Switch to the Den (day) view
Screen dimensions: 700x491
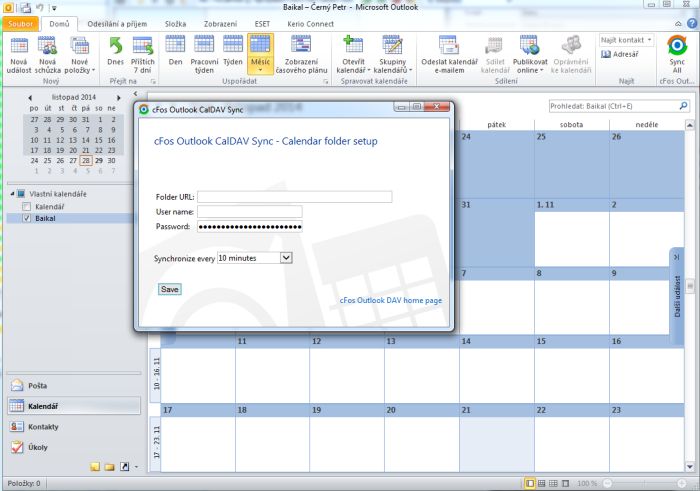pyautogui.click(x=175, y=51)
